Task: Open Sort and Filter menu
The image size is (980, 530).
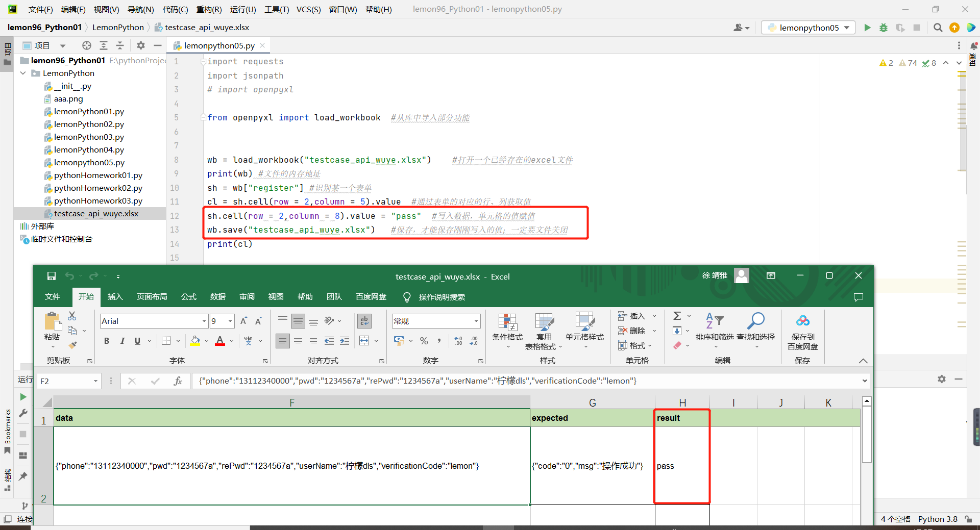Action: [715, 331]
